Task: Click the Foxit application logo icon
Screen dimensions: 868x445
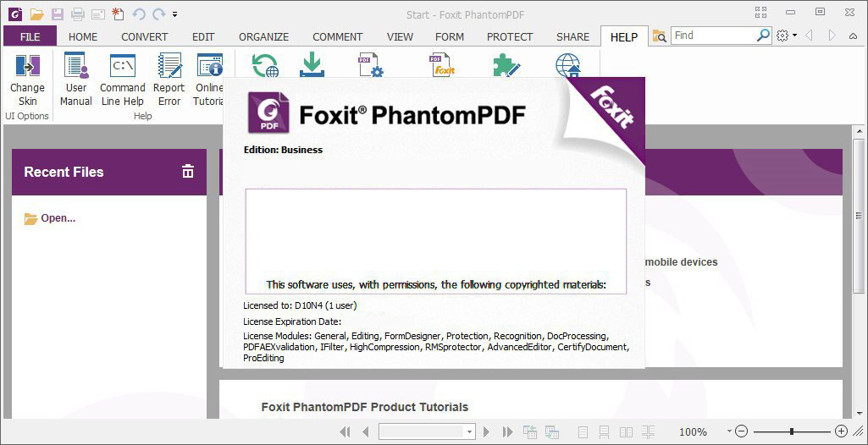Action: pyautogui.click(x=15, y=14)
